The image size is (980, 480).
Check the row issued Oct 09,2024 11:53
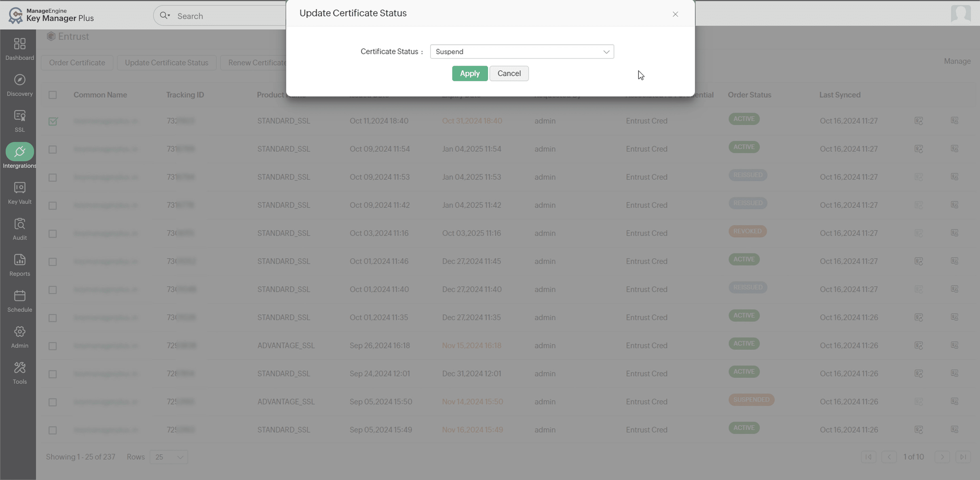tap(52, 177)
